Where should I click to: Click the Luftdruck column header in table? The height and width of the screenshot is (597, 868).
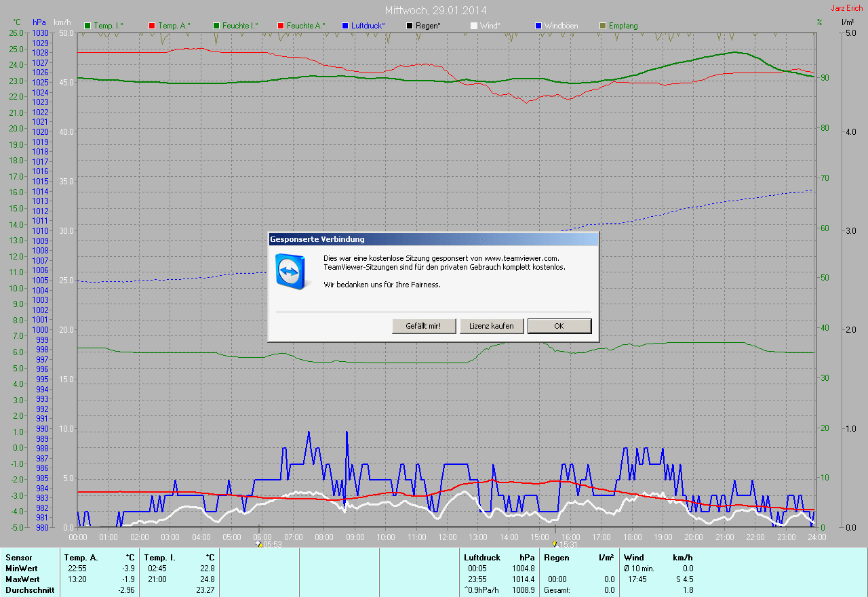481,557
